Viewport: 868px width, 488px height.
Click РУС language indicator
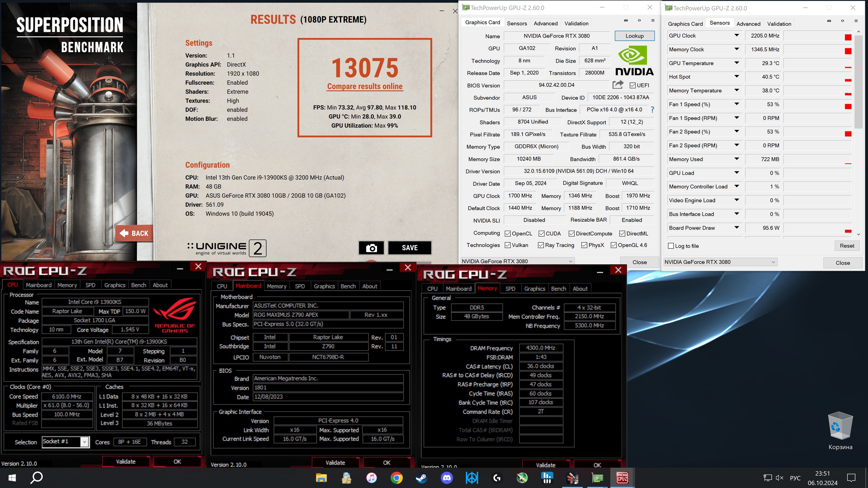tap(795, 478)
